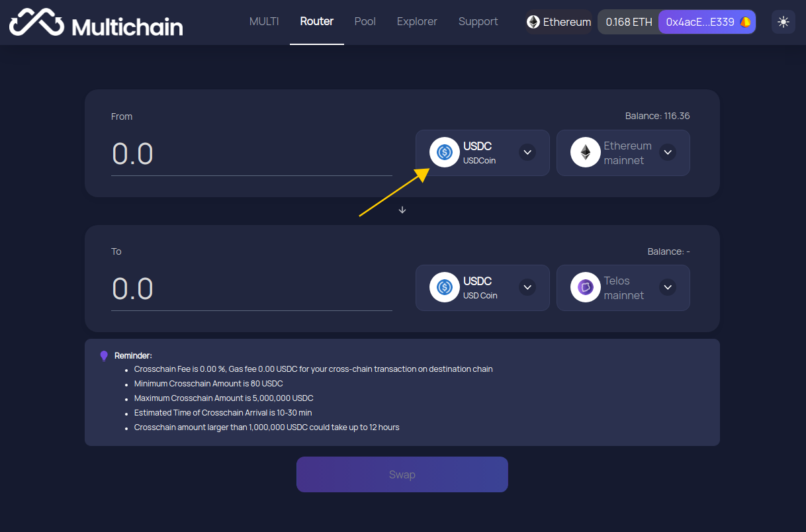Image resolution: width=806 pixels, height=532 pixels.
Task: Expand Telos mainnet chain dropdown chevron
Action: point(668,287)
